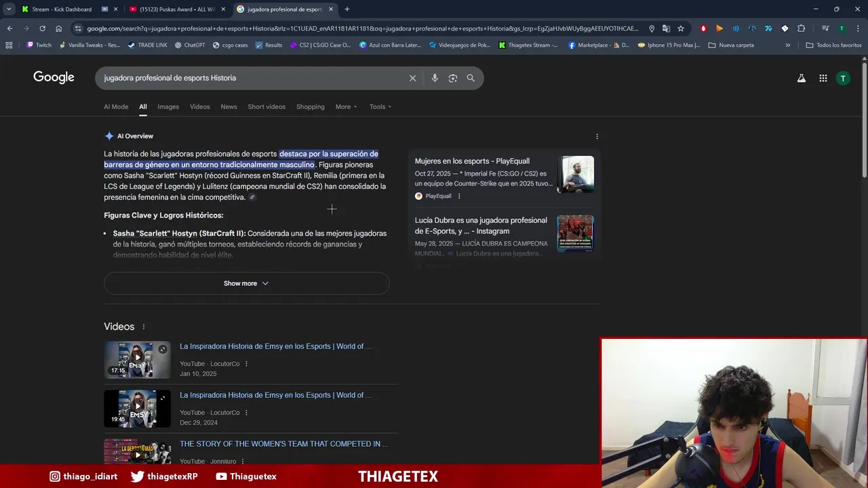The width and height of the screenshot is (868, 488).
Task: Go to the browser home page
Action: (58, 28)
